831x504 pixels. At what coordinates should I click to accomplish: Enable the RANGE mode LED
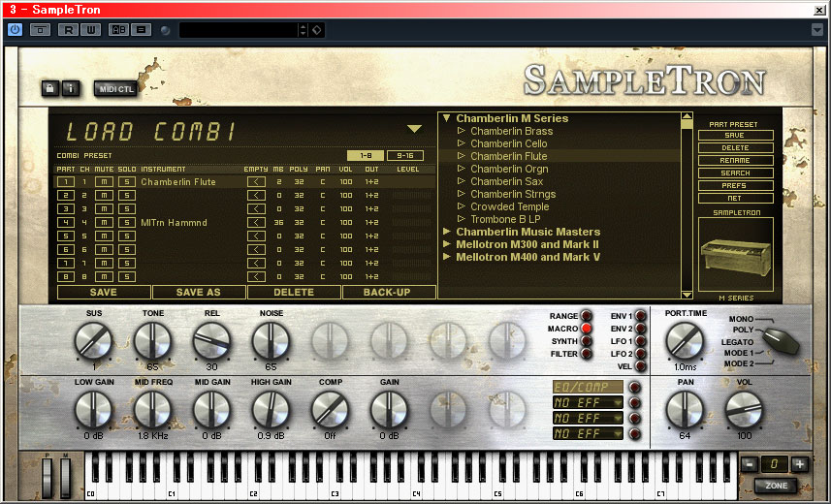[x=586, y=316]
